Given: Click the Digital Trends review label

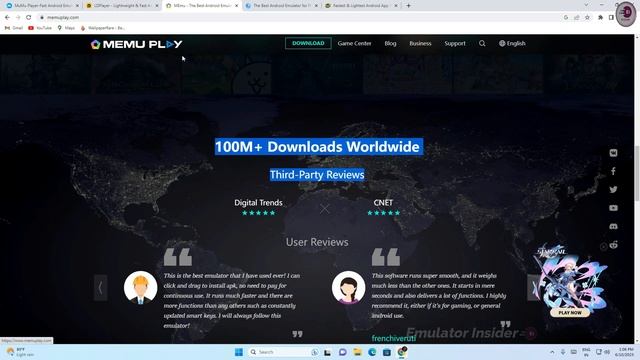Looking at the screenshot, I should [258, 202].
